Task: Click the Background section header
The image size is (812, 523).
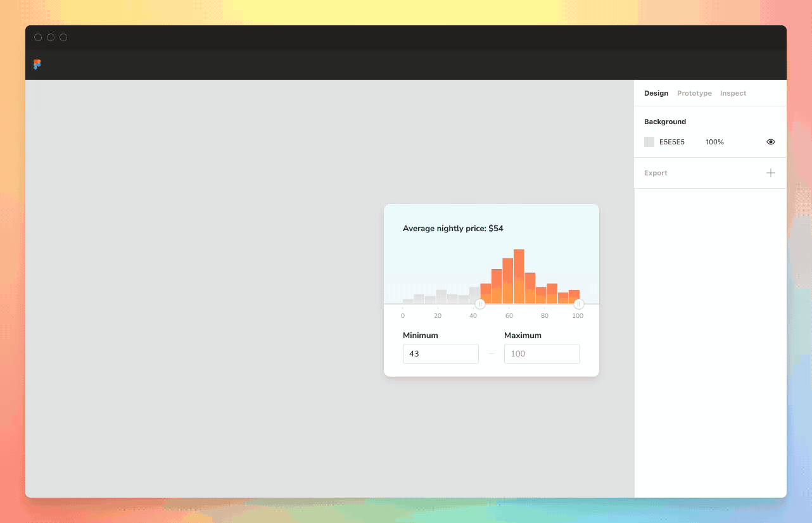Action: pos(665,122)
